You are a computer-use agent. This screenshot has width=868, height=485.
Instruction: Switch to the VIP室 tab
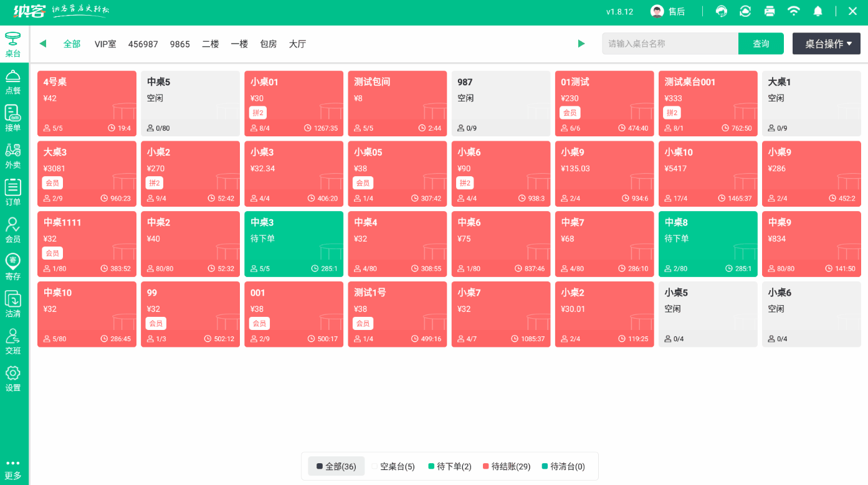[x=105, y=44]
